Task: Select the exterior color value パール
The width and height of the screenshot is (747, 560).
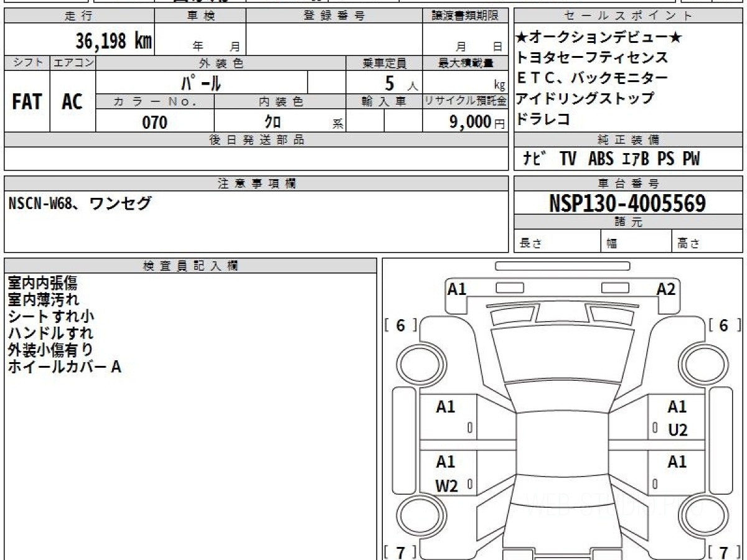Action: tap(202, 82)
